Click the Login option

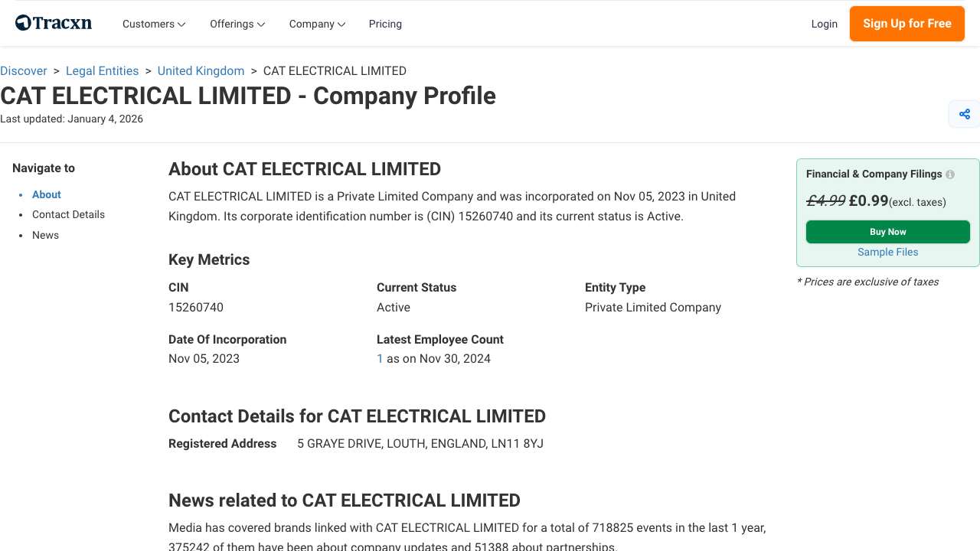point(825,24)
